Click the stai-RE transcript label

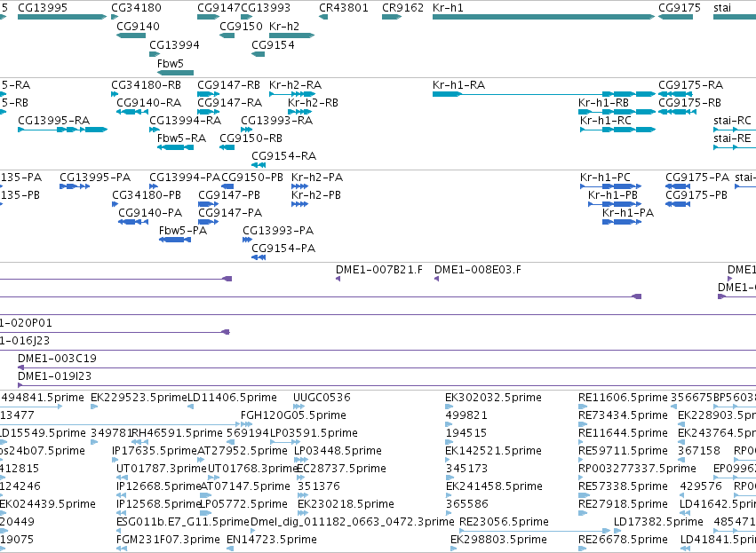coord(732,138)
